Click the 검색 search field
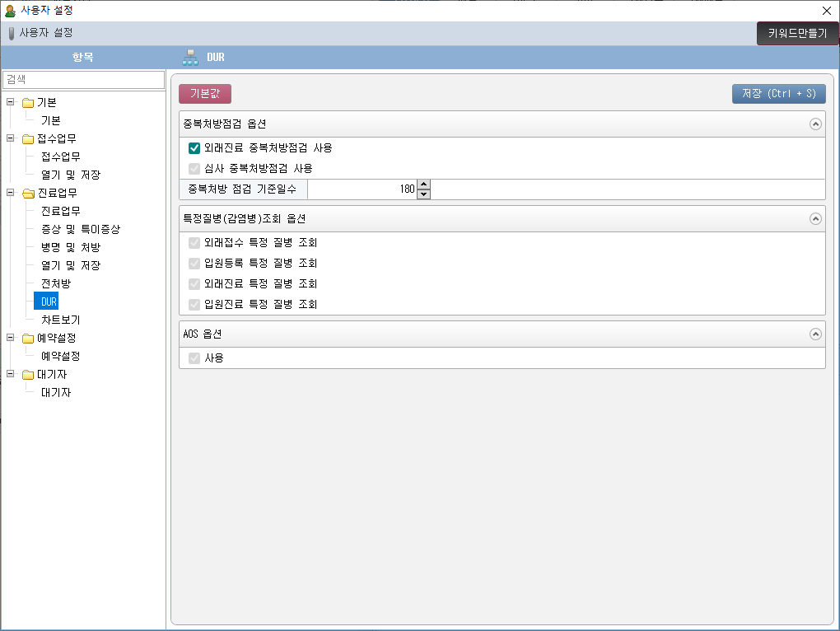The image size is (840, 631). [x=83, y=80]
